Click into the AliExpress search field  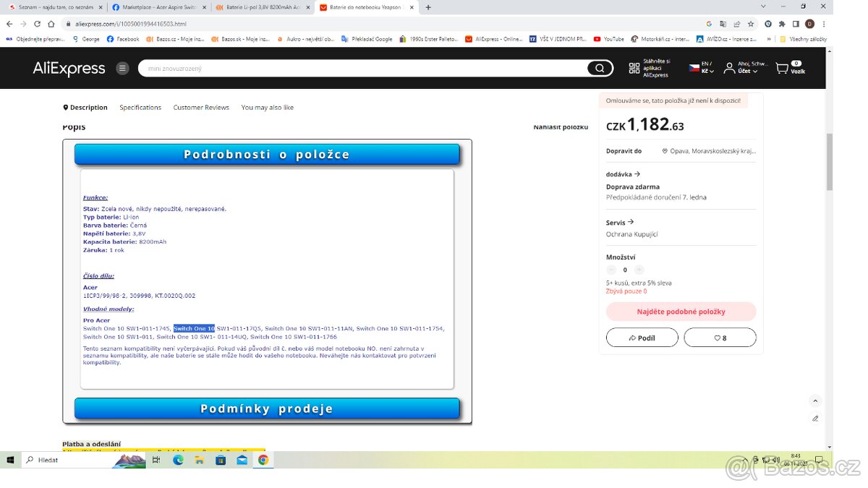coord(362,69)
